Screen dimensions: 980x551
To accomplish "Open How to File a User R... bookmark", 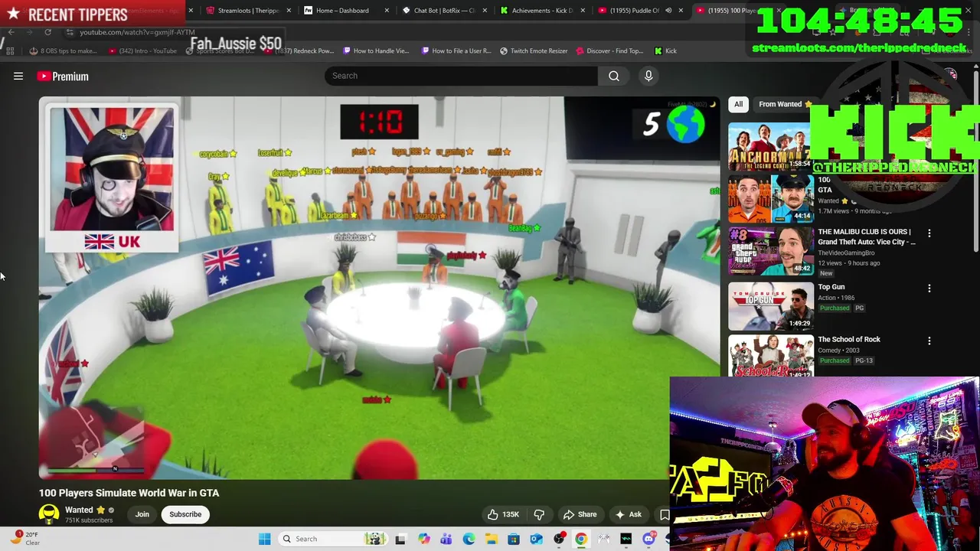I will (455, 51).
